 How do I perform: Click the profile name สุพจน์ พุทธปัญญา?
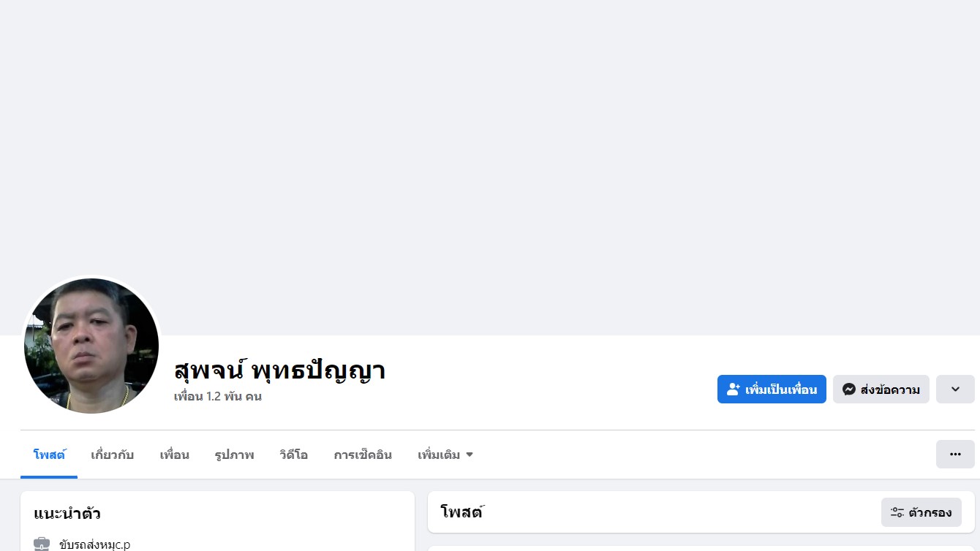[x=279, y=370]
